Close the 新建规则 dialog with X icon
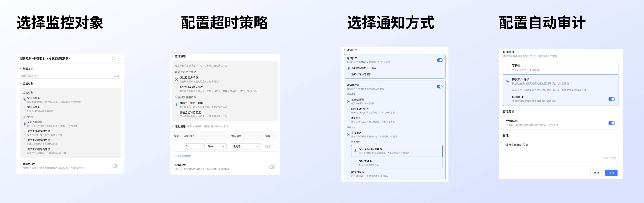The height and width of the screenshot is (203, 644). tap(119, 59)
